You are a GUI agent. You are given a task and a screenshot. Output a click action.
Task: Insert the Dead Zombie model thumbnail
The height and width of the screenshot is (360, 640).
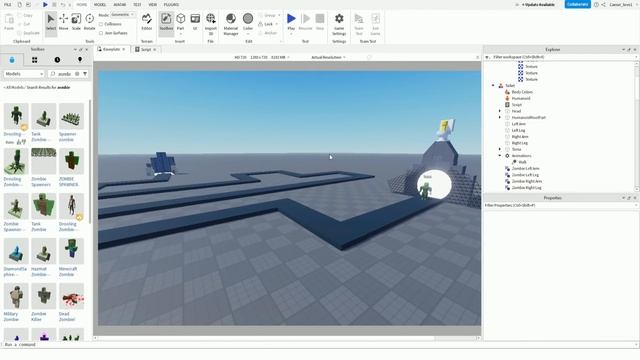click(71, 296)
